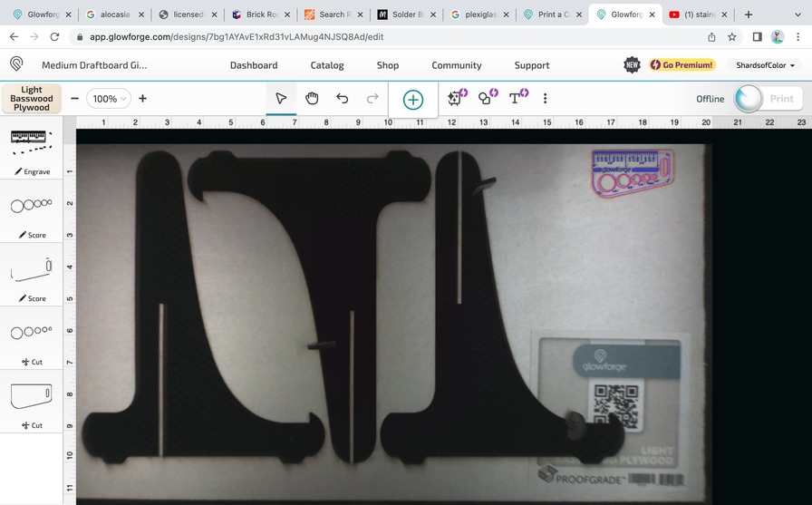The image size is (812, 505).
Task: Add artwork with the plus circle button
Action: 413,100
